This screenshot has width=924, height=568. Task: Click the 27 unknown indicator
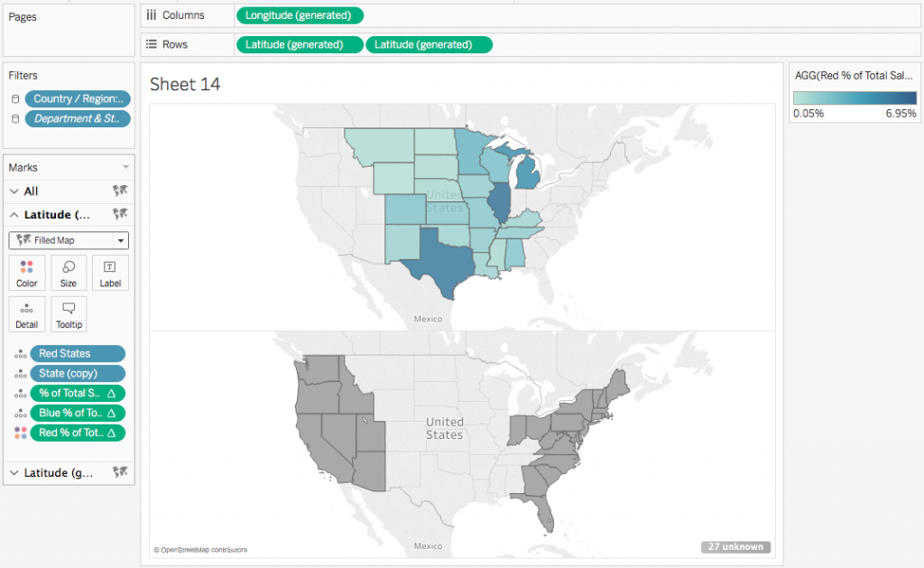735,546
